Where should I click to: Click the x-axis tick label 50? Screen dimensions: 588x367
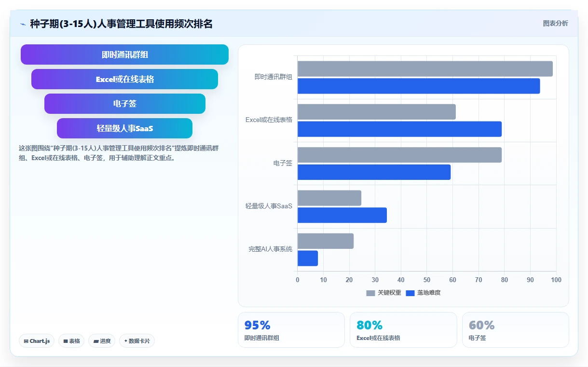click(x=427, y=280)
